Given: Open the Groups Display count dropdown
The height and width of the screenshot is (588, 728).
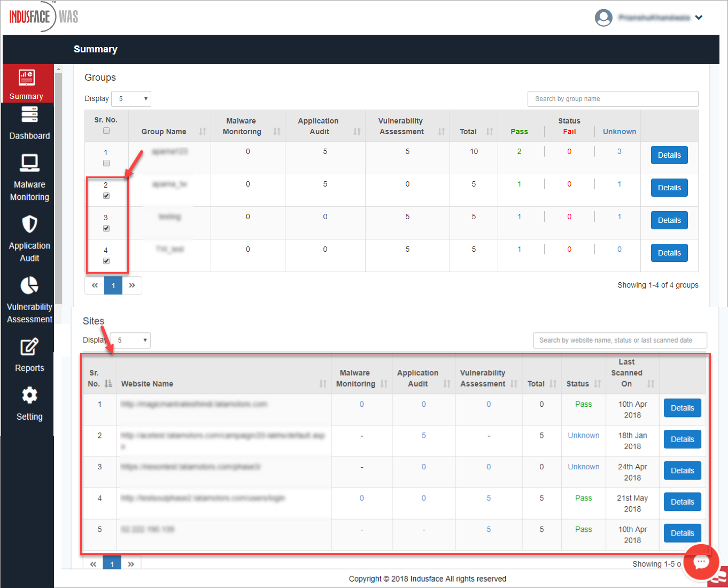Looking at the screenshot, I should click(131, 99).
